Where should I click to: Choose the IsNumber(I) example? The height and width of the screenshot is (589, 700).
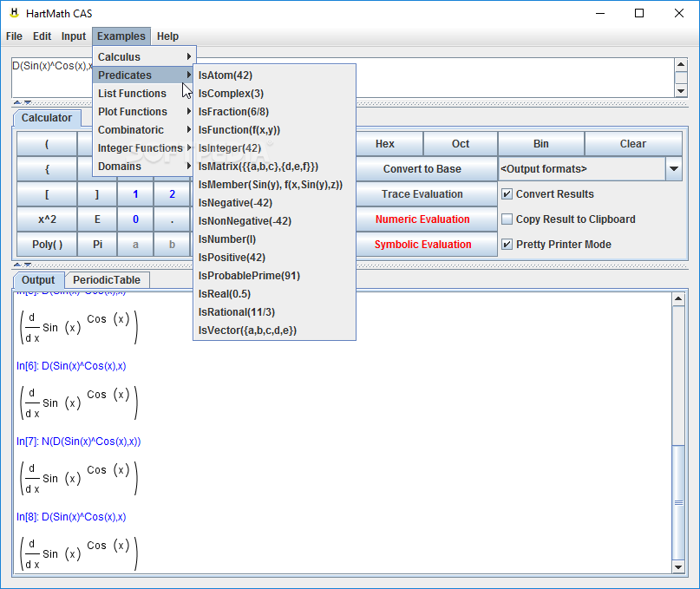point(274,239)
